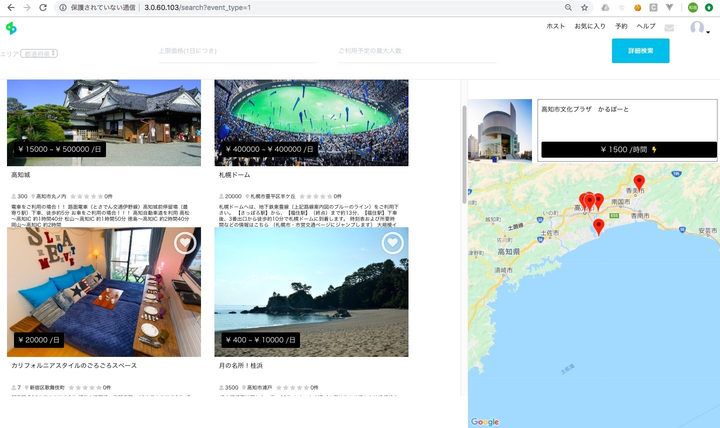Click the 高知城 listing title
Image resolution: width=720 pixels, height=428 pixels.
pos(21,175)
